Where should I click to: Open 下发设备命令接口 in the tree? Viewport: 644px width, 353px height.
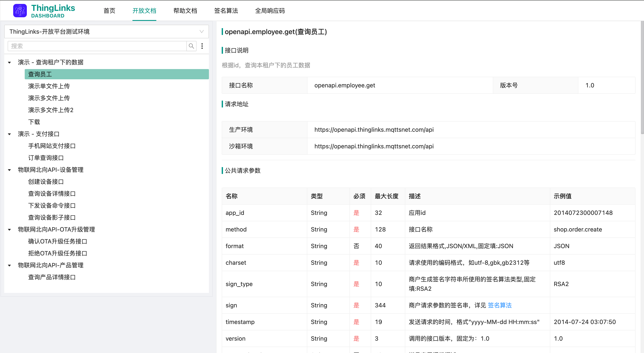pos(52,206)
